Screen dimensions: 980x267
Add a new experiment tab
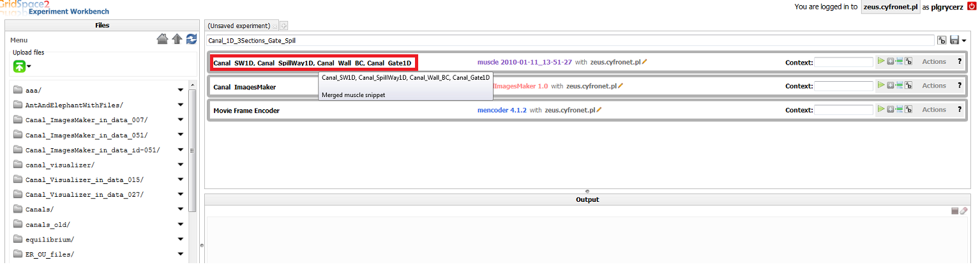(x=284, y=26)
